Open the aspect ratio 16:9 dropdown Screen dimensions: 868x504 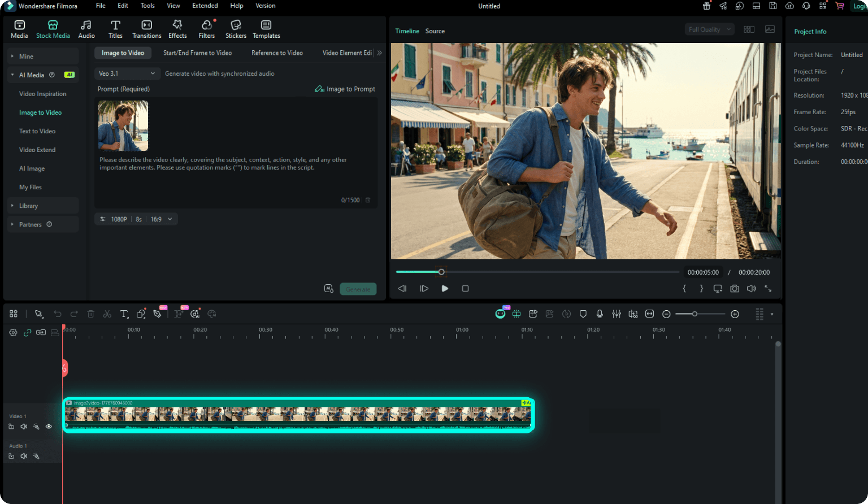(x=161, y=219)
